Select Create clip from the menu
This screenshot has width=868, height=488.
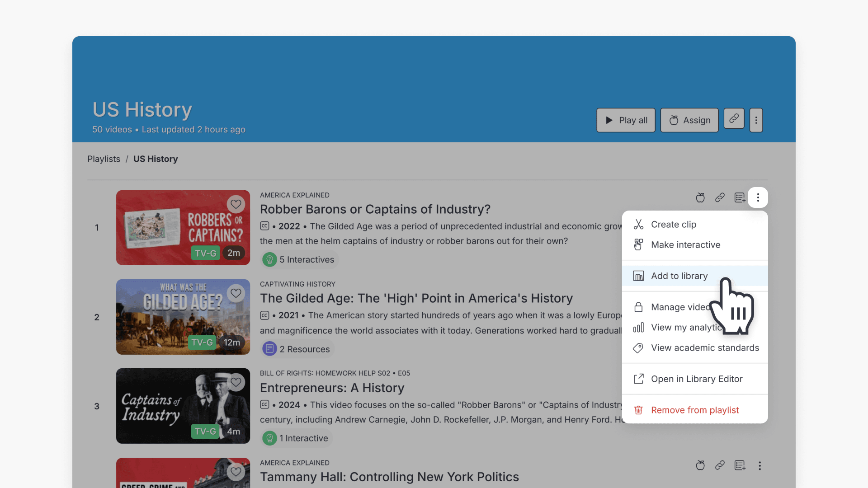[673, 224]
